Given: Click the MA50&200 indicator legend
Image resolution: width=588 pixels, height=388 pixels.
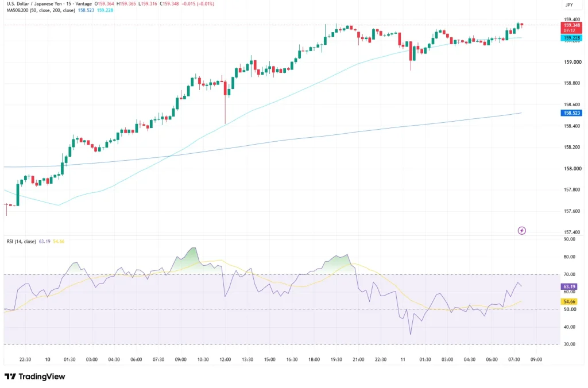Looking at the screenshot, I should point(41,10).
